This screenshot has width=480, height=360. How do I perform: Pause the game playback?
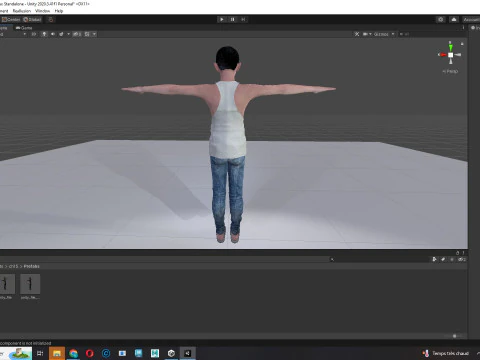pos(233,19)
